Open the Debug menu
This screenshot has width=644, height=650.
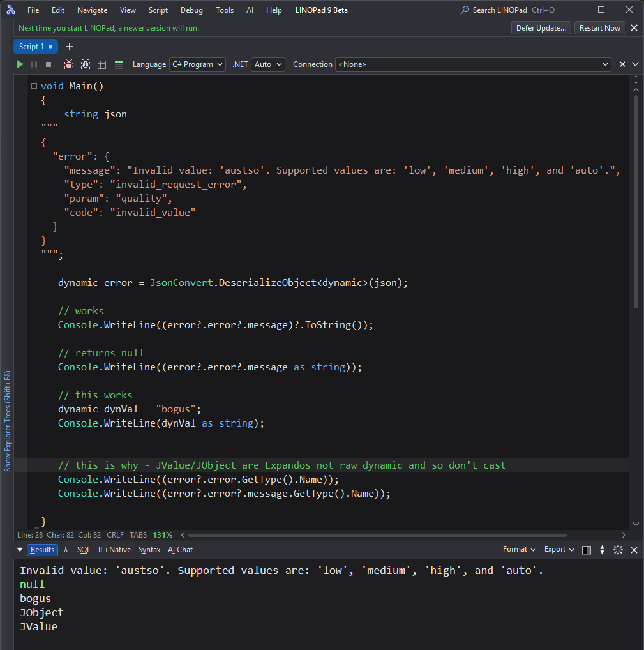click(191, 10)
